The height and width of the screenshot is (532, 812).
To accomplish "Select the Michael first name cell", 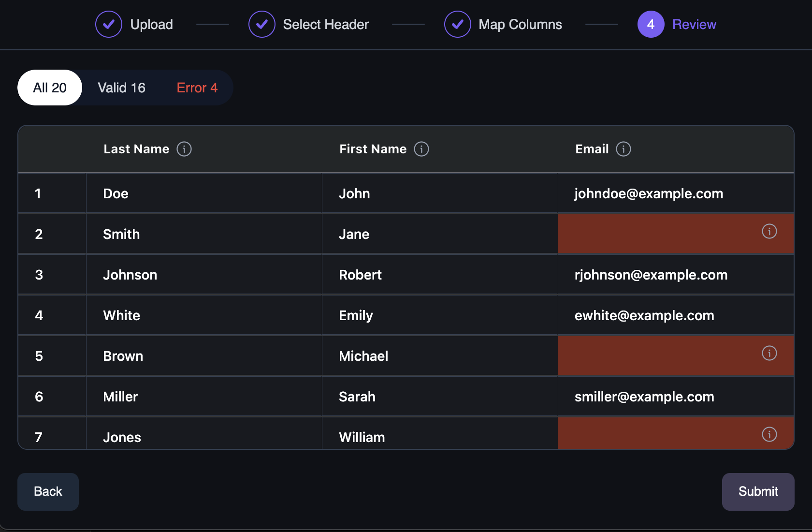I will [x=440, y=356].
